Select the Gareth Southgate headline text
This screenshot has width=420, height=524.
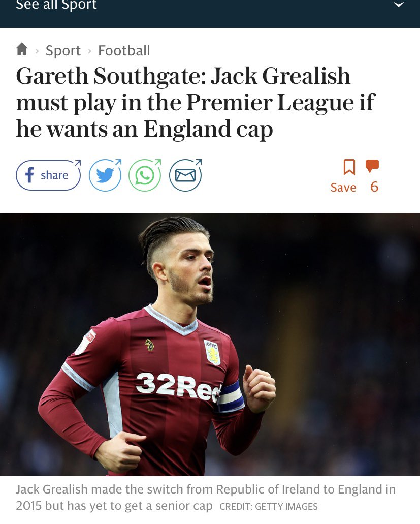click(x=196, y=102)
